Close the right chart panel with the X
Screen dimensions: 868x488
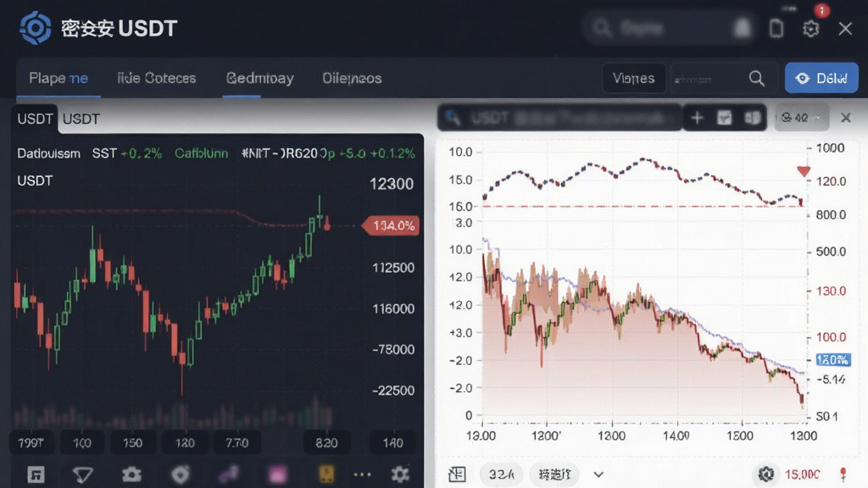pyautogui.click(x=846, y=118)
